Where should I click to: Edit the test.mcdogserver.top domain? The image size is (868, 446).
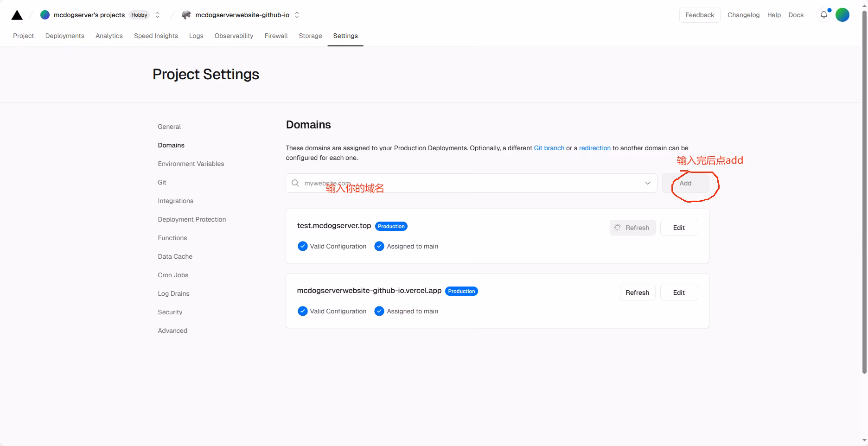(679, 228)
